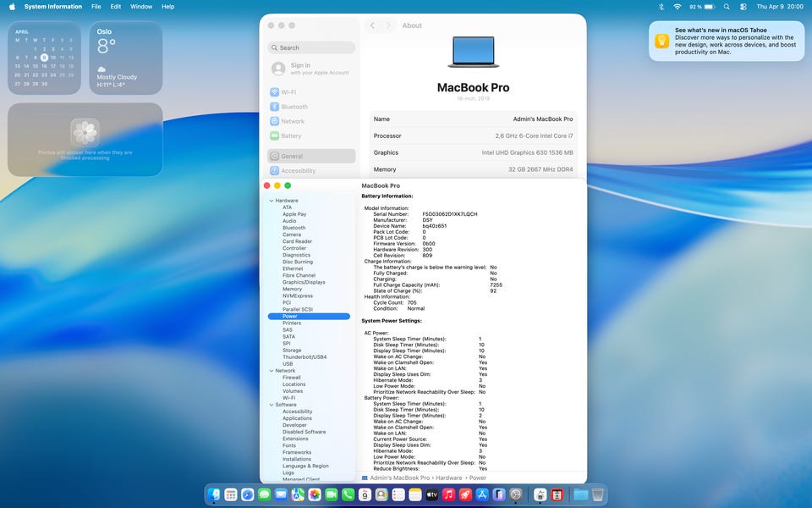
Task: Select Accessibility in the System Settings sidebar
Action: [311, 170]
